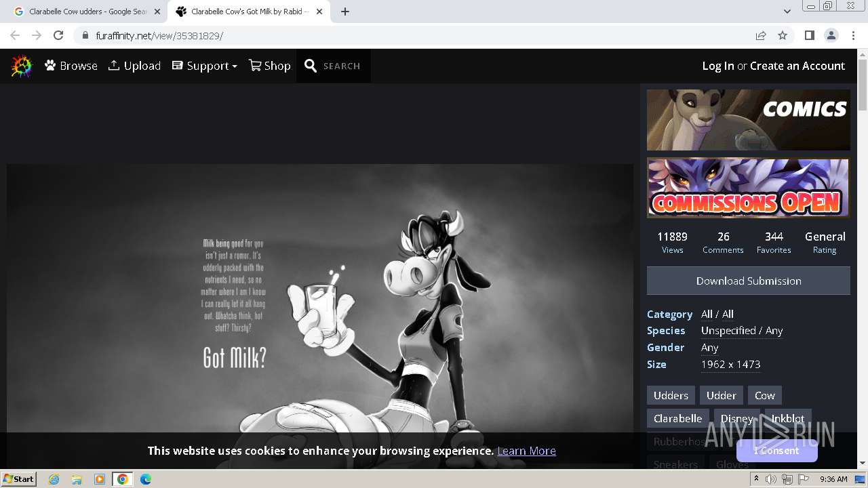The image size is (868, 488).
Task: Open the Chrome profile icon
Action: point(831,35)
